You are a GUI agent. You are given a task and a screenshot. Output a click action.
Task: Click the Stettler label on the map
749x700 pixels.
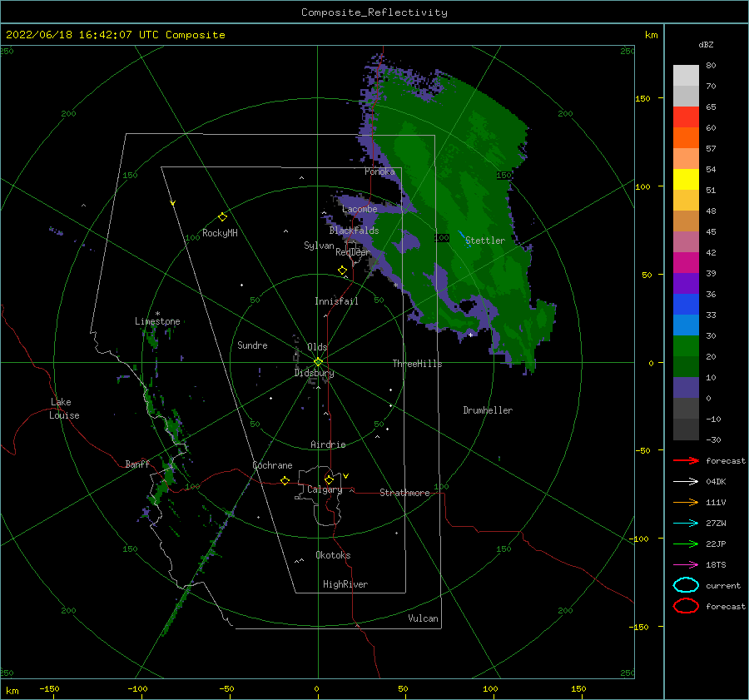(x=485, y=241)
